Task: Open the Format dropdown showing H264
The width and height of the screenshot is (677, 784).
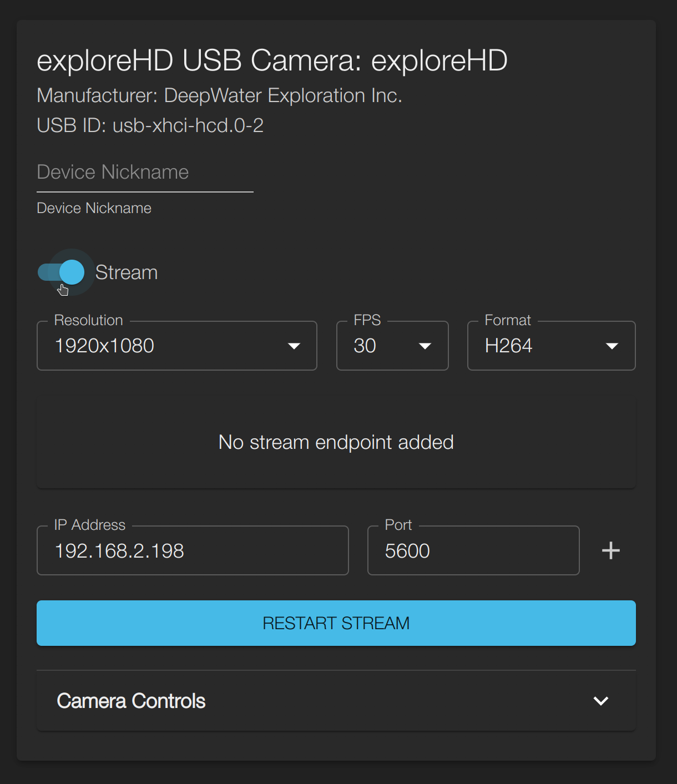Action: (551, 346)
